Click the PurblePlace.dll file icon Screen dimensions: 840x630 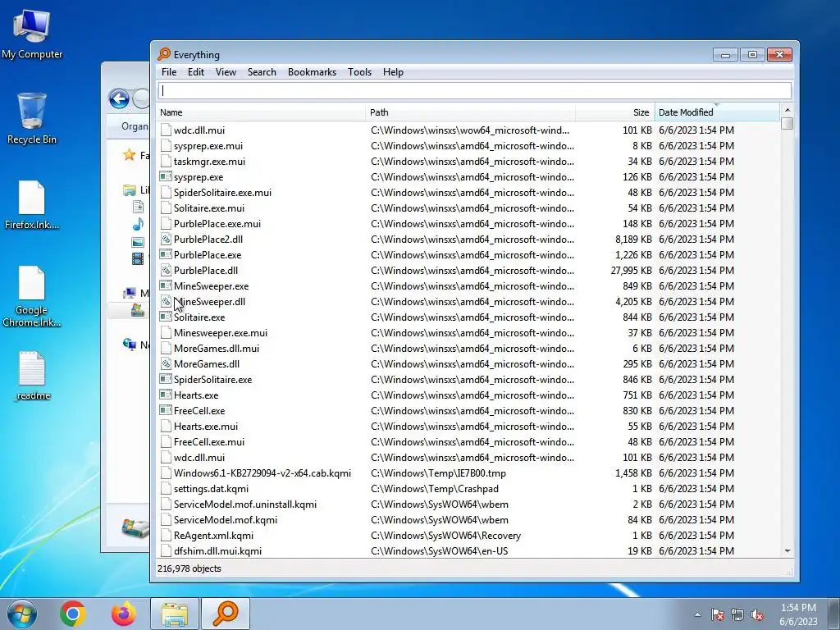[x=166, y=271]
